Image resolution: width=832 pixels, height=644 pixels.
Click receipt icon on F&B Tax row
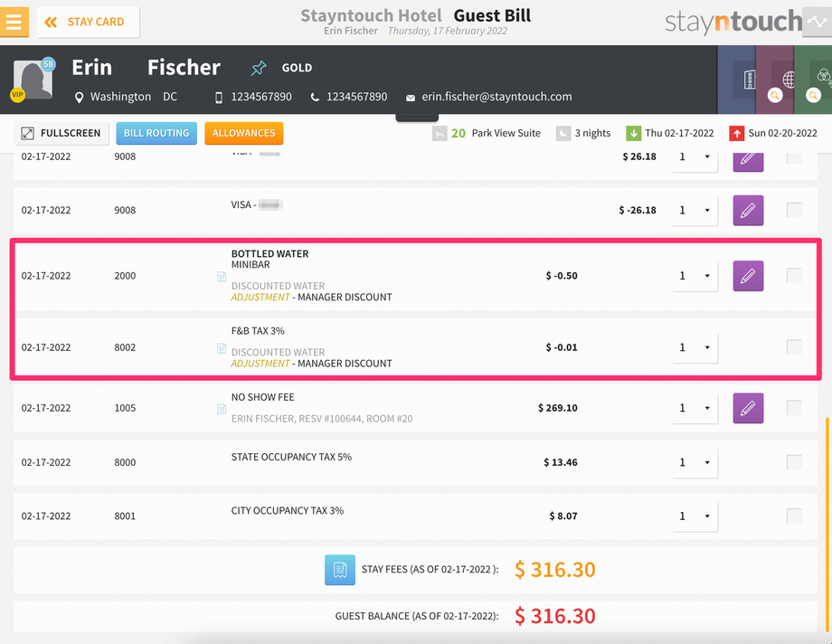click(222, 349)
